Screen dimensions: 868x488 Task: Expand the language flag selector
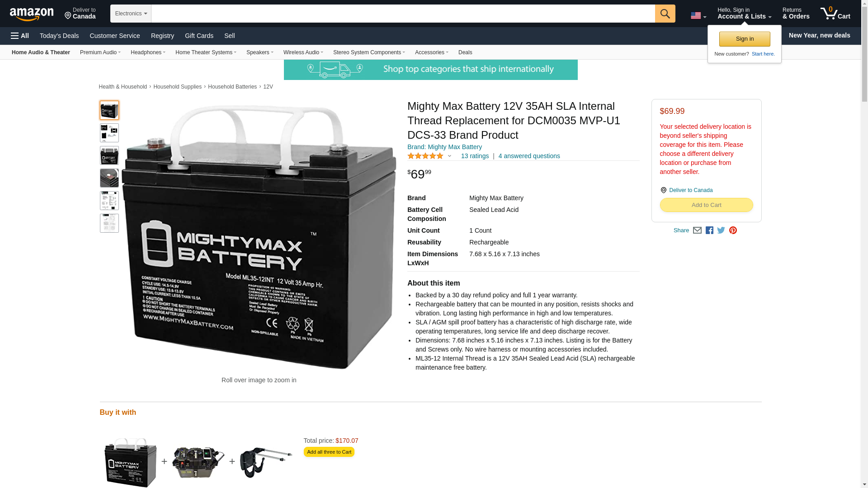[x=698, y=15]
